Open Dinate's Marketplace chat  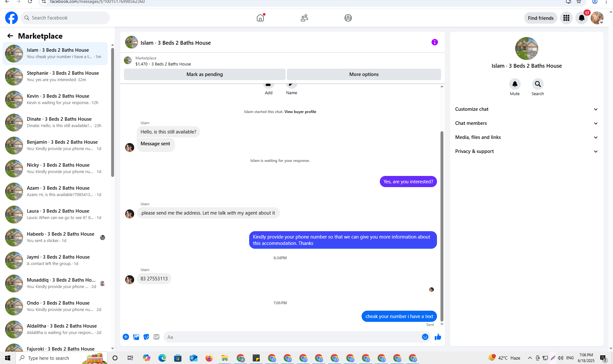55,123
